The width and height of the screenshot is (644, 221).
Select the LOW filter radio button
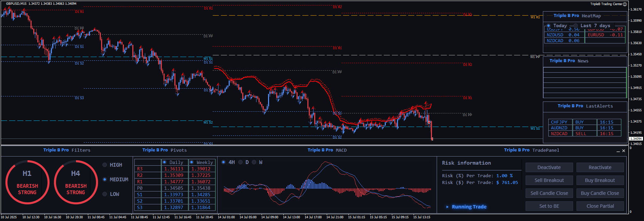click(105, 194)
